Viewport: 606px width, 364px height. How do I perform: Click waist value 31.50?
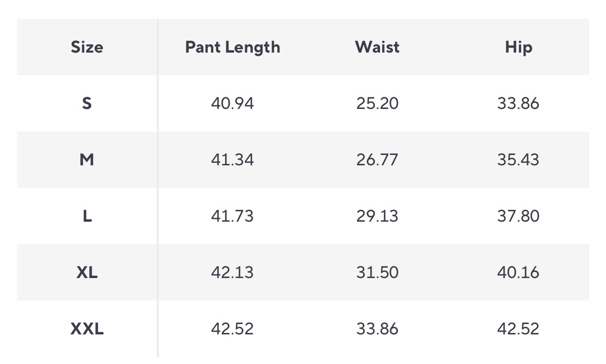(x=377, y=272)
